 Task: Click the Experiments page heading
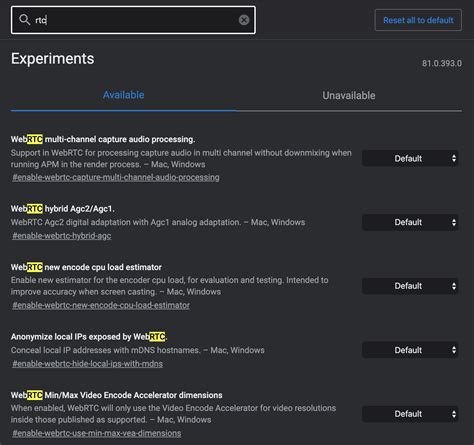click(x=53, y=59)
